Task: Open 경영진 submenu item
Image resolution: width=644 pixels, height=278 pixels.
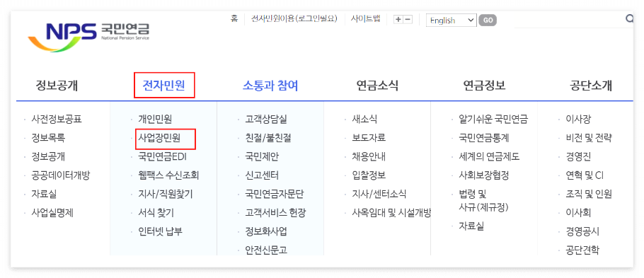Action: pyautogui.click(x=578, y=157)
